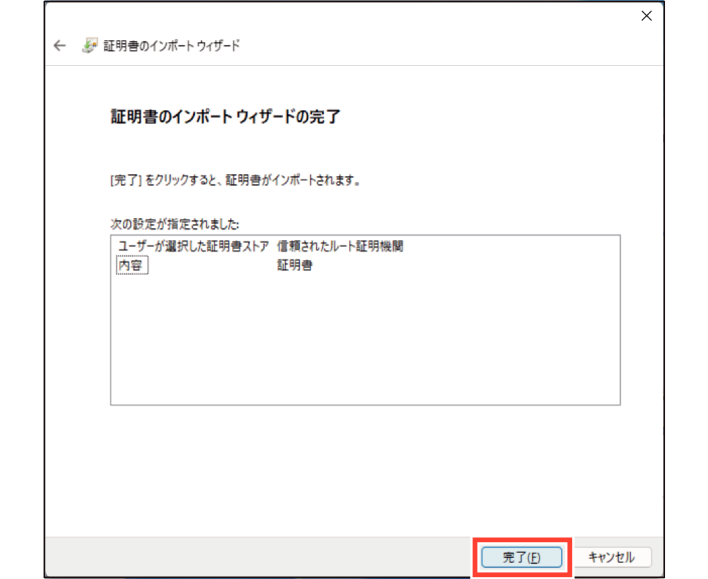Select the ユーザーが選択した証明書ストア entry

[x=193, y=247]
